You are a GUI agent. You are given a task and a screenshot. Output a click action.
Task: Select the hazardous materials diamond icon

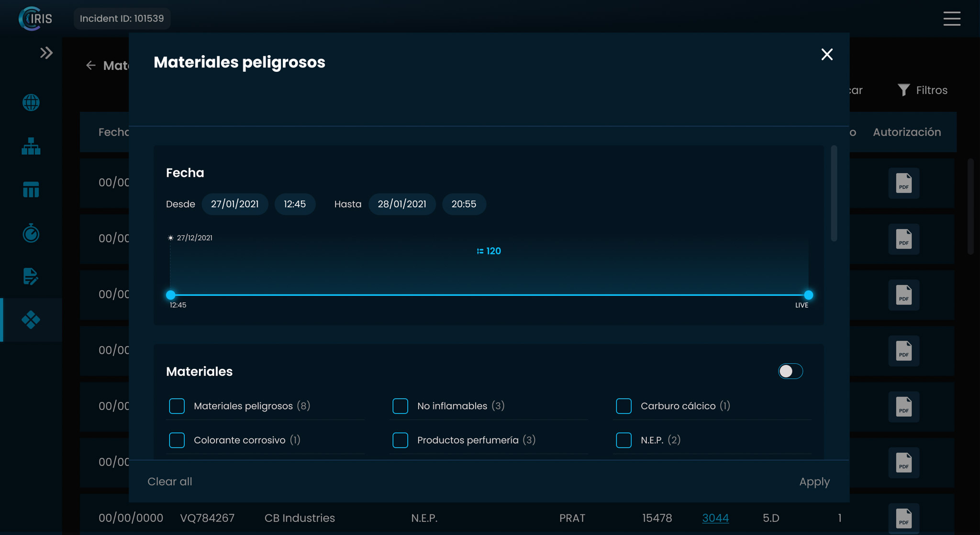click(x=31, y=320)
